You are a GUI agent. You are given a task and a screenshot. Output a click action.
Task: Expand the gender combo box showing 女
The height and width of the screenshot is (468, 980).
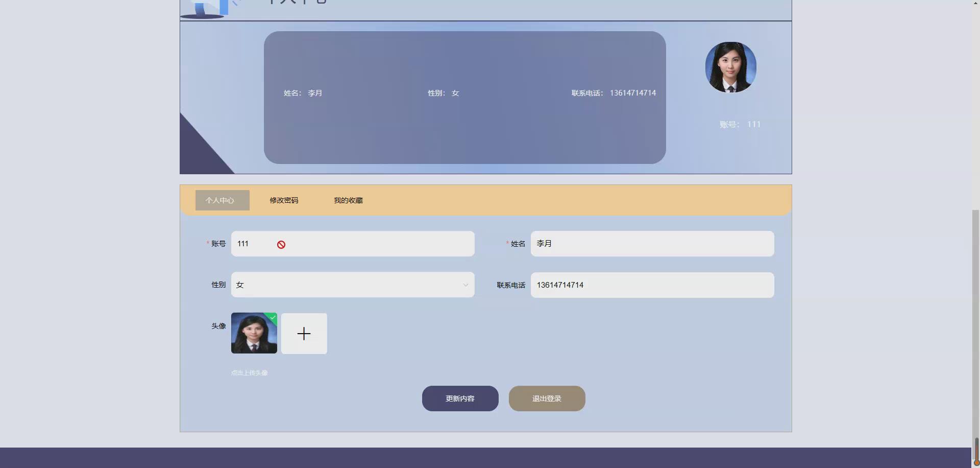coord(353,285)
